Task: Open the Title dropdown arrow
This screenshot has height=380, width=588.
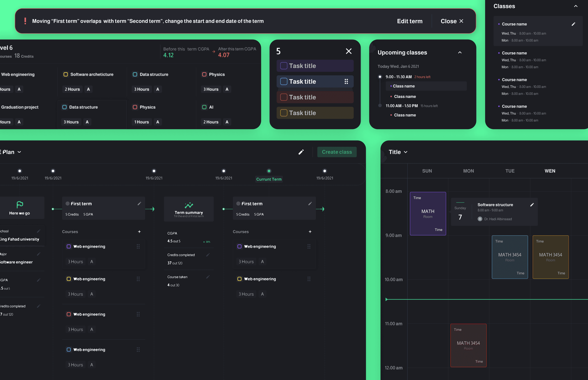Action: 406,152
